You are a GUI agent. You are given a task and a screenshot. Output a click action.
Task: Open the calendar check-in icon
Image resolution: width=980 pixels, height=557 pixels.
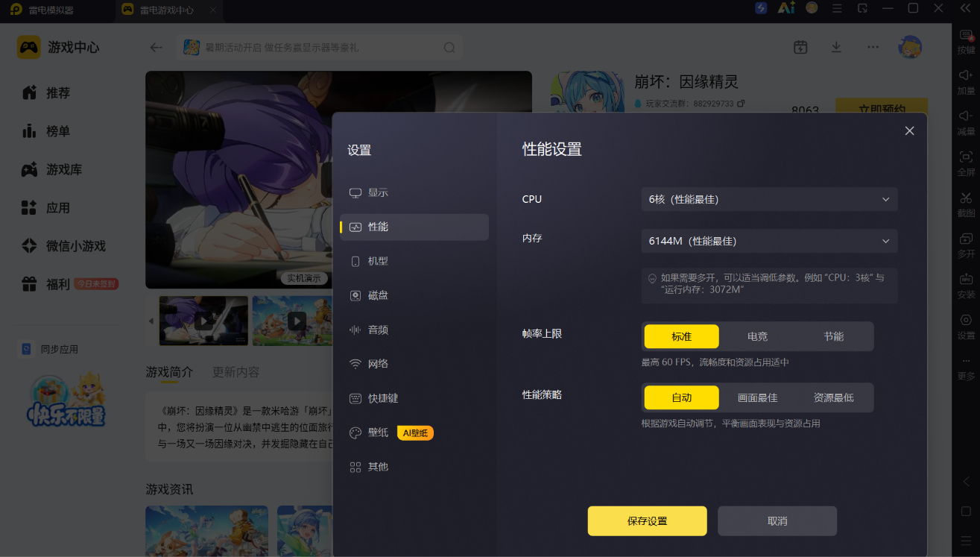click(x=800, y=47)
